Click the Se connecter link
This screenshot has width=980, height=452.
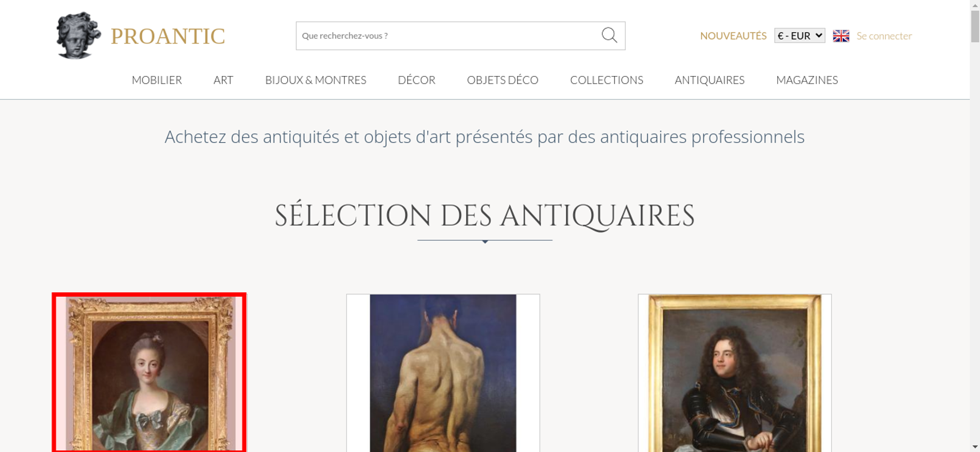tap(884, 36)
